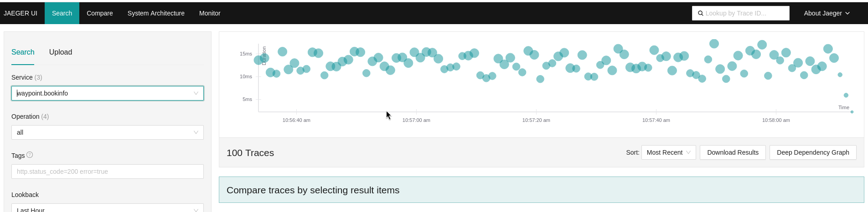This screenshot has width=868, height=212.
Task: Select the Search nav item
Action: 62,13
